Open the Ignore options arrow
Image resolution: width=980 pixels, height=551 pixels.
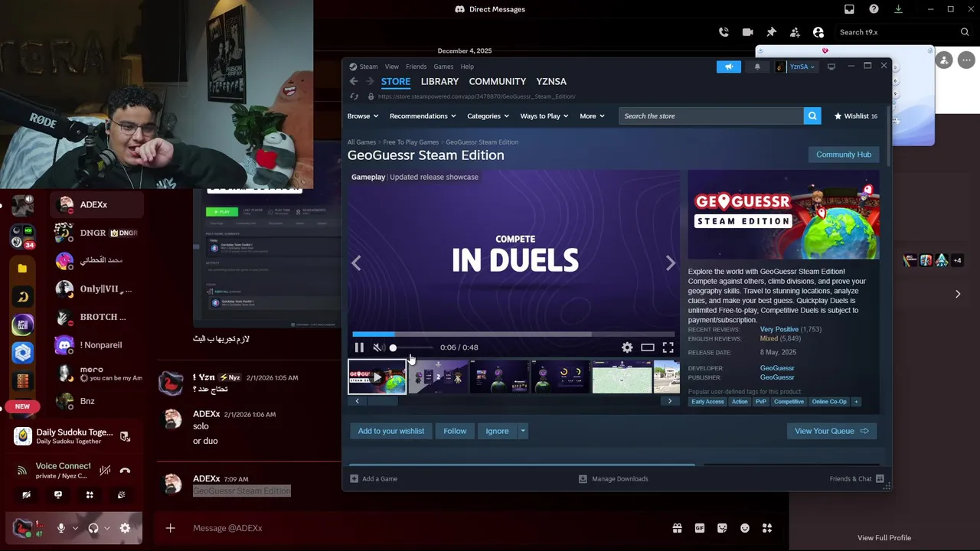point(523,431)
